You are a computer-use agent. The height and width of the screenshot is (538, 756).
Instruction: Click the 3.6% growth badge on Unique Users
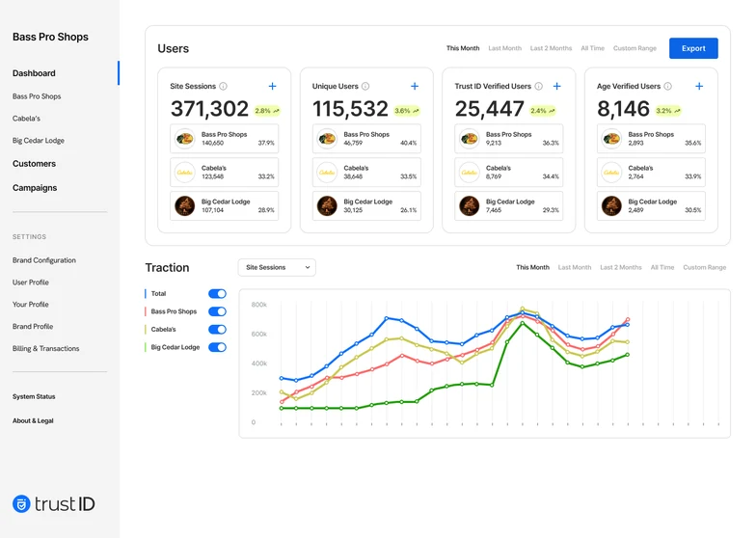[407, 111]
